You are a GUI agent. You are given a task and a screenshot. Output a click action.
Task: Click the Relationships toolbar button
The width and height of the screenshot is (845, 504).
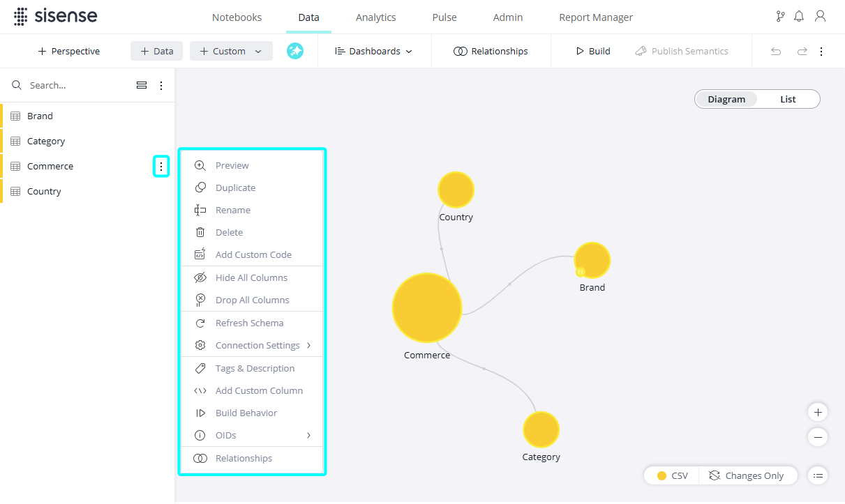tap(491, 51)
